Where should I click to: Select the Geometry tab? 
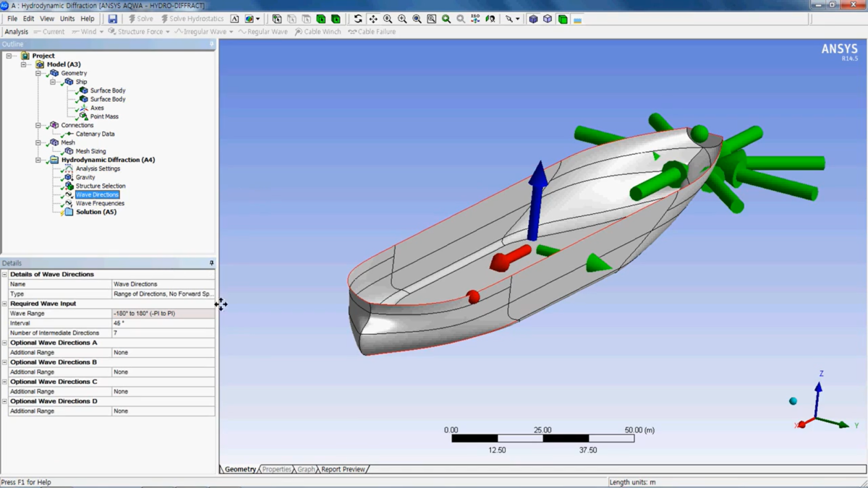[240, 469]
